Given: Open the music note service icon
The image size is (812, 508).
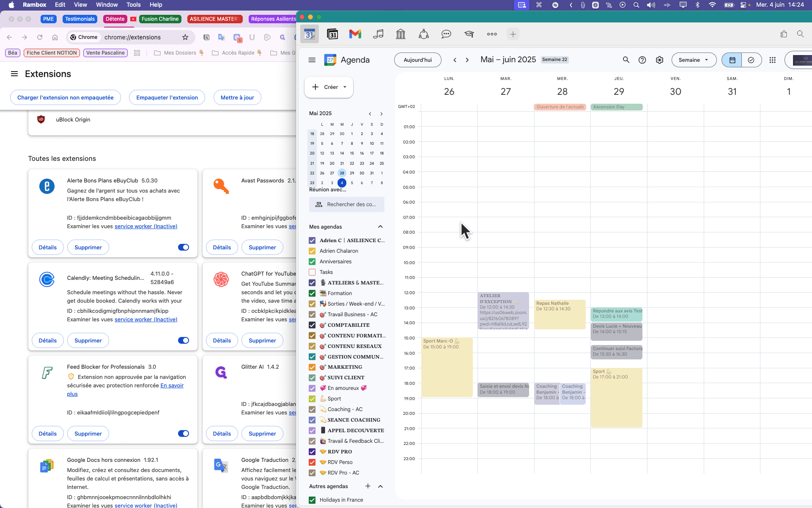Looking at the screenshot, I should tap(378, 34).
